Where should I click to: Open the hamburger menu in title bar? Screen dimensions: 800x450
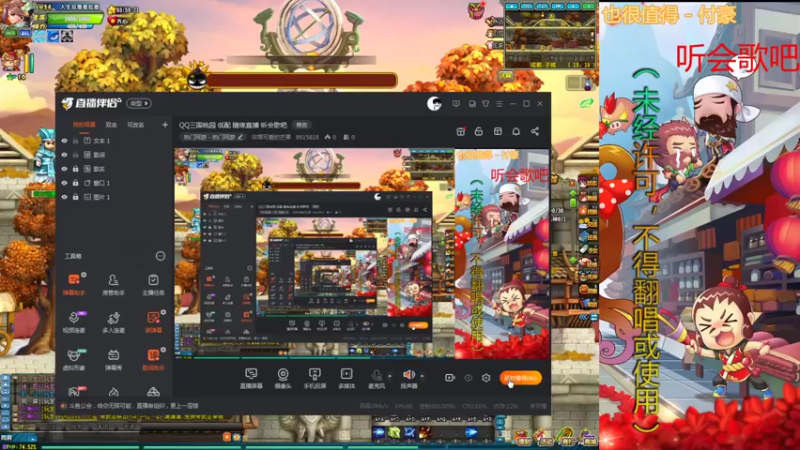499,104
